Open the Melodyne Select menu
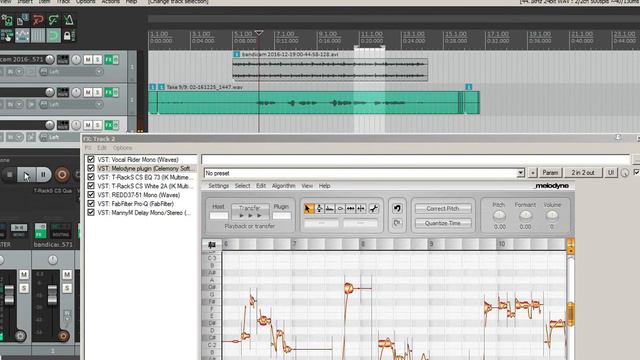640x360 pixels. coord(242,186)
